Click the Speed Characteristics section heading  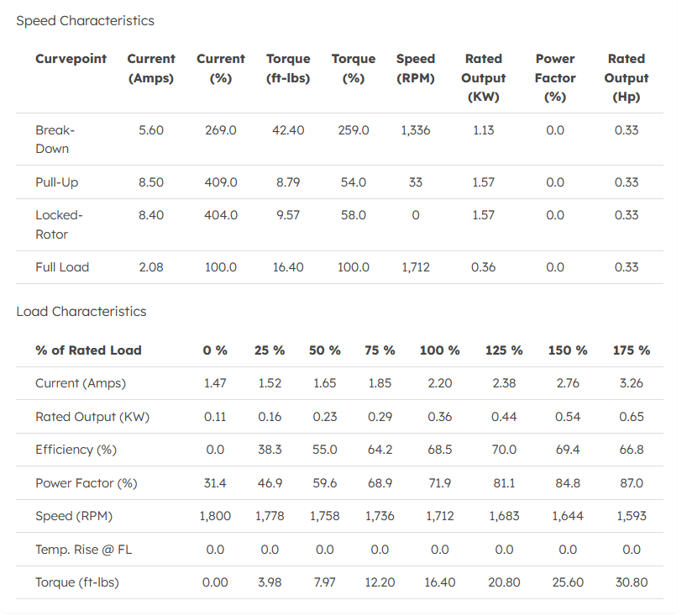[x=85, y=20]
